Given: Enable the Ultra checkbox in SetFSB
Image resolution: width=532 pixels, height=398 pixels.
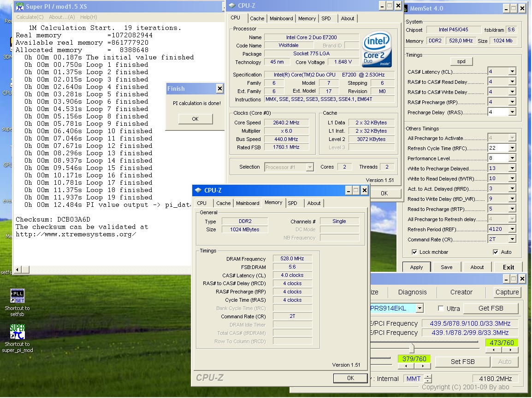Looking at the screenshot, I should click(x=441, y=309).
